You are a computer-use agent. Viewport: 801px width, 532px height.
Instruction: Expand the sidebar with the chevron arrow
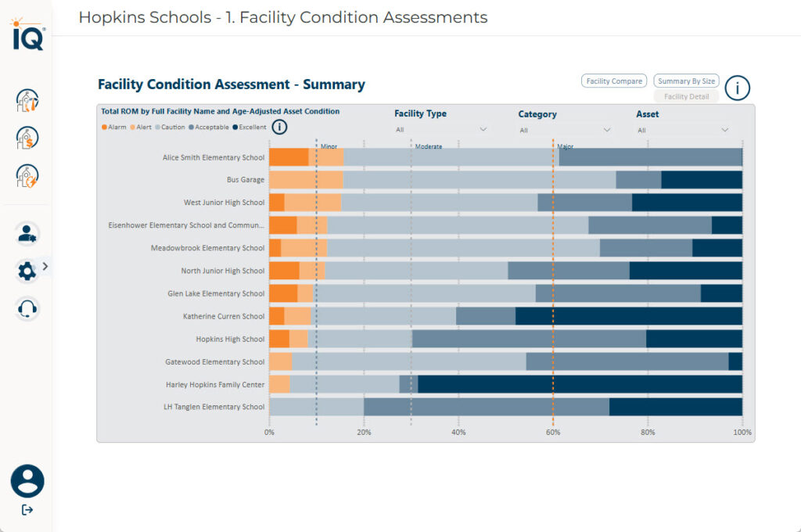(x=45, y=266)
